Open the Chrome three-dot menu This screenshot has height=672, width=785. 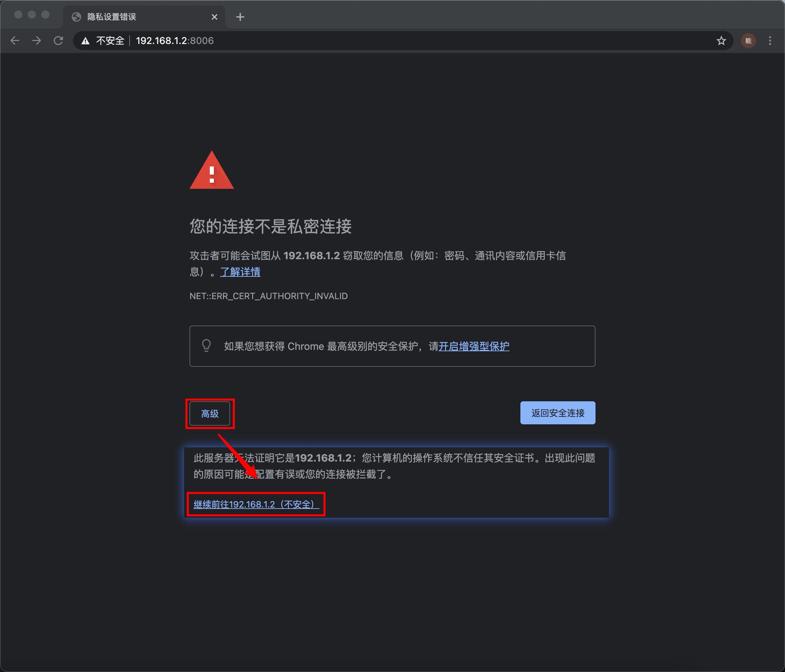[x=770, y=41]
